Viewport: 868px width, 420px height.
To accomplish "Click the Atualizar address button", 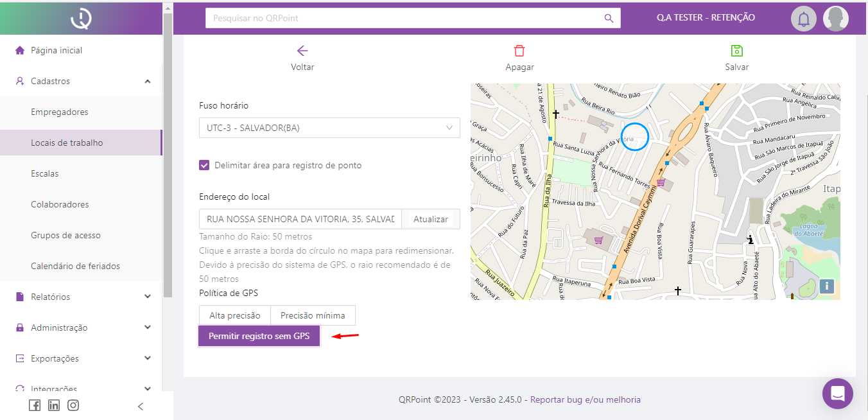I will [x=430, y=219].
